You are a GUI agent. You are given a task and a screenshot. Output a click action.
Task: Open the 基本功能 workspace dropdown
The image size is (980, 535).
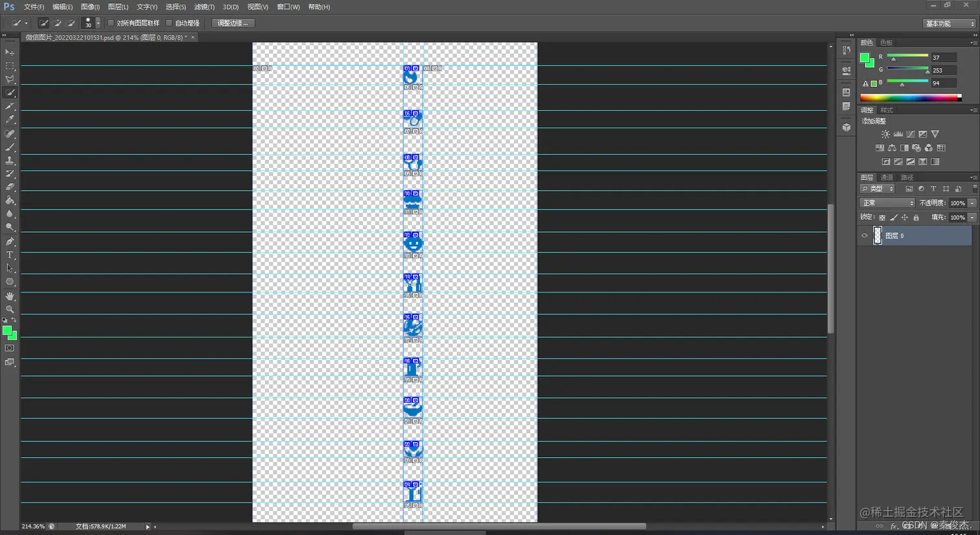pos(949,23)
